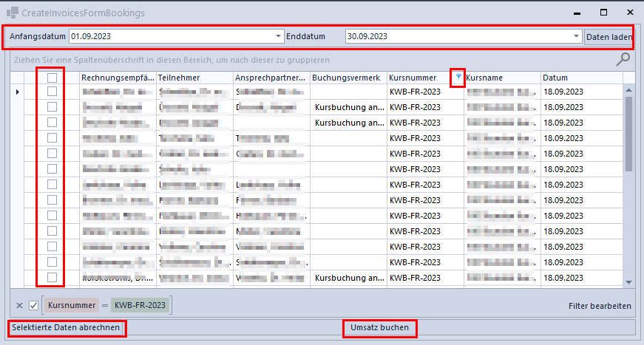Maximize the CreateInvoicesFormBookings window
This screenshot has width=644, height=345.
click(603, 13)
